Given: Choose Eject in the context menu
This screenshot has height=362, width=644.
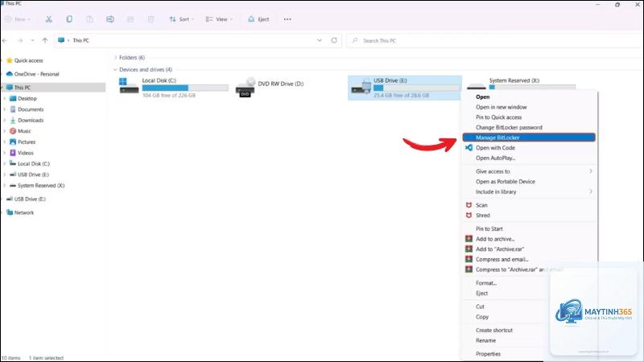Looking at the screenshot, I should pyautogui.click(x=481, y=294).
